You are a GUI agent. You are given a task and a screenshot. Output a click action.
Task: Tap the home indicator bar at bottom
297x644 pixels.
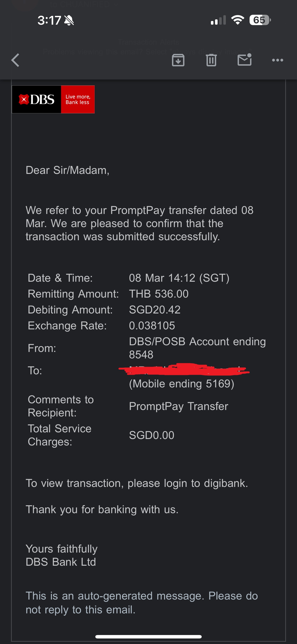(148, 636)
